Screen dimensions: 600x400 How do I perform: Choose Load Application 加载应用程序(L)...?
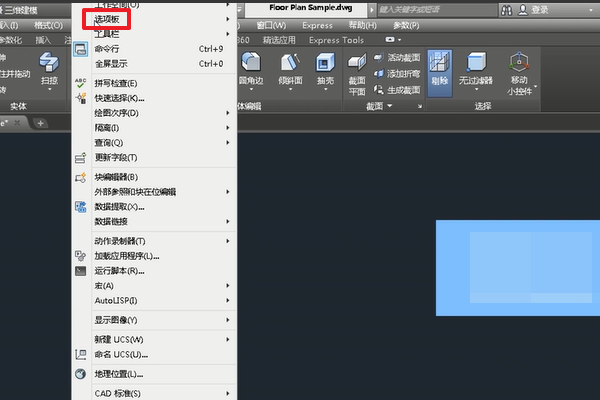click(153, 256)
